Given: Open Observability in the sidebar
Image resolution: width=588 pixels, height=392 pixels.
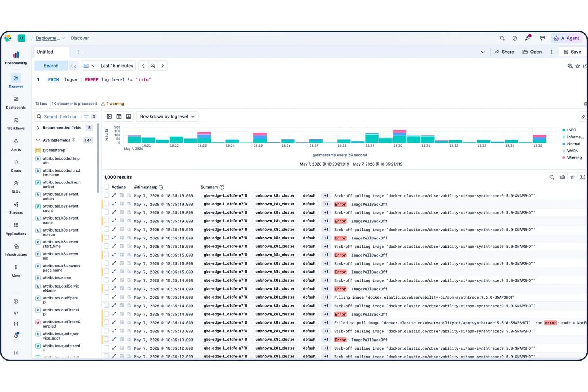Looking at the screenshot, I should [x=16, y=58].
